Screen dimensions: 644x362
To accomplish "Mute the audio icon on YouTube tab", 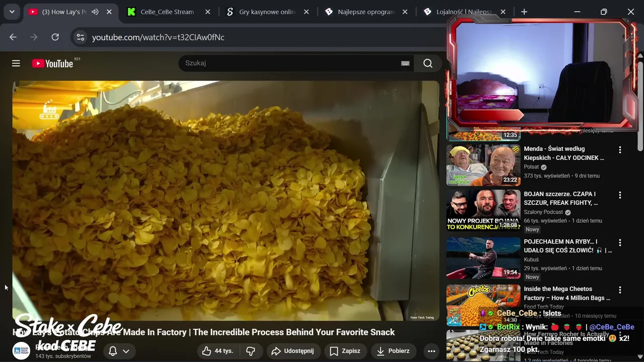I will click(95, 12).
